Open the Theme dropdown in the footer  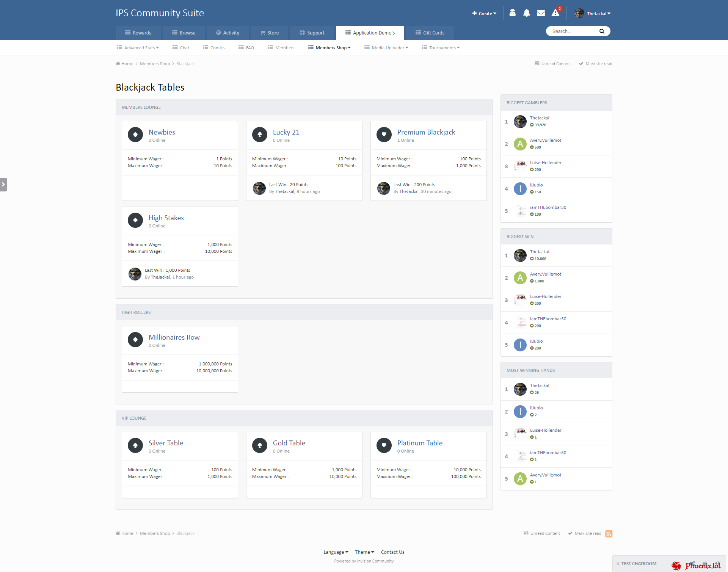pyautogui.click(x=364, y=552)
